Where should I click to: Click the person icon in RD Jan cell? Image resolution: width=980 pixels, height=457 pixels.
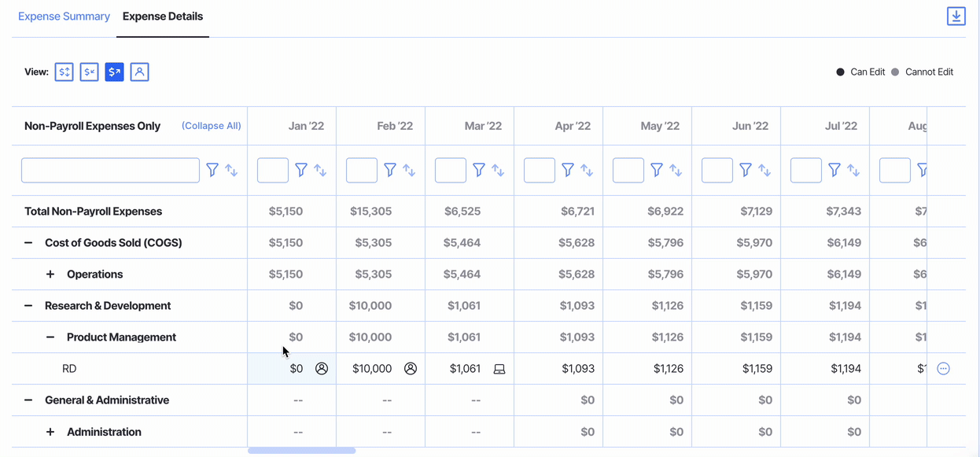point(322,368)
